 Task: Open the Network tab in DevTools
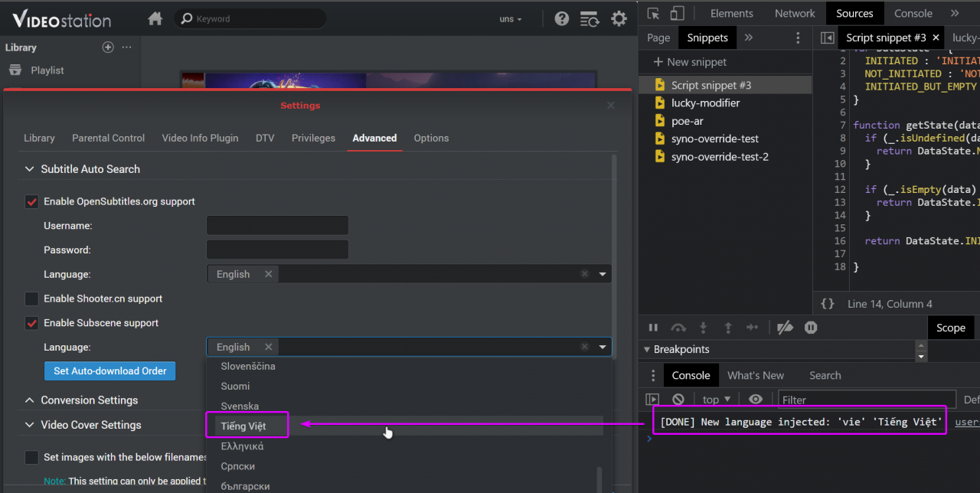click(x=795, y=14)
